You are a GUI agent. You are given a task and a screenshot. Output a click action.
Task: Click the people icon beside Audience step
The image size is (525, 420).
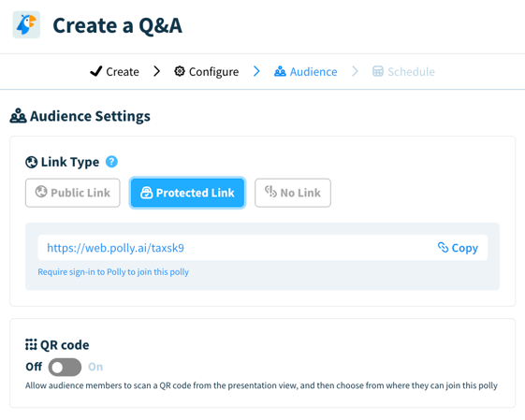coord(280,71)
